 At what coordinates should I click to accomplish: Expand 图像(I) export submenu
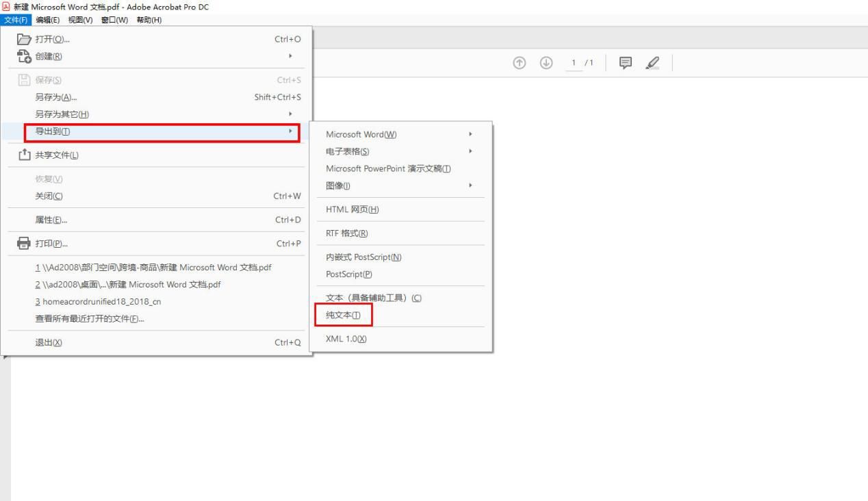pos(401,185)
